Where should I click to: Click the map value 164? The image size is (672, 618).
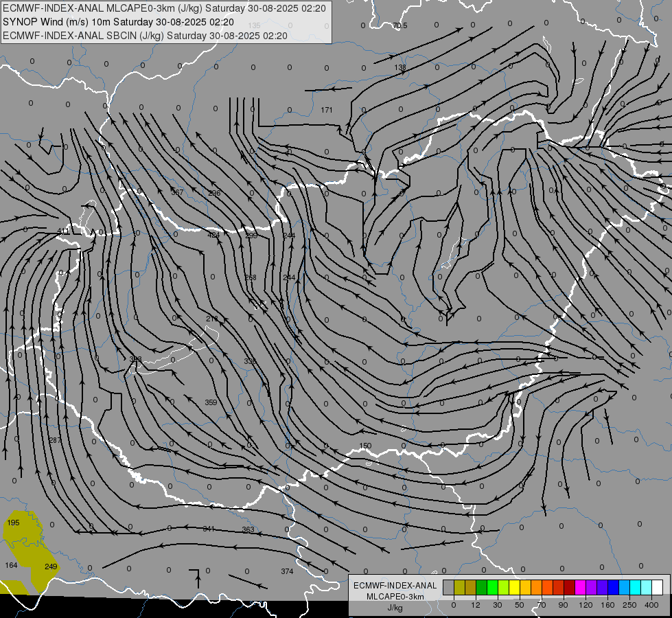(x=11, y=565)
